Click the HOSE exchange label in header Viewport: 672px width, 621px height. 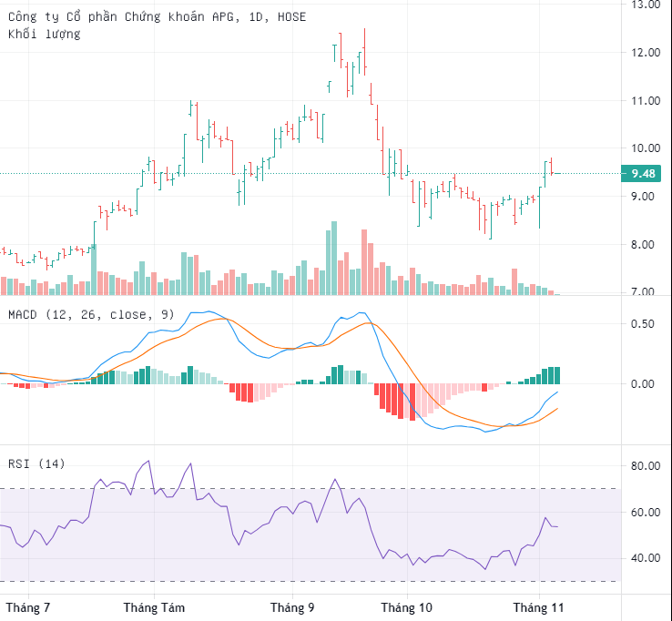click(x=290, y=17)
